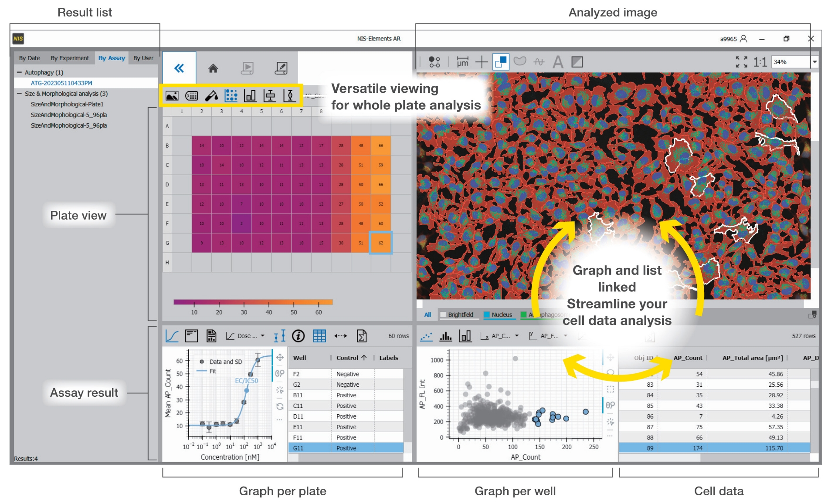The image size is (828, 504).
Task: Click the auto-fit column width arrows
Action: coord(340,336)
